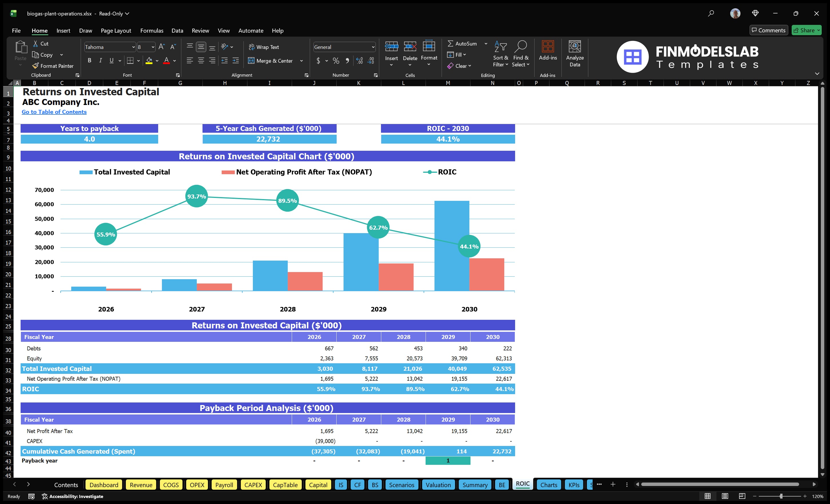
Task: Click the AutoSum icon
Action: (451, 43)
